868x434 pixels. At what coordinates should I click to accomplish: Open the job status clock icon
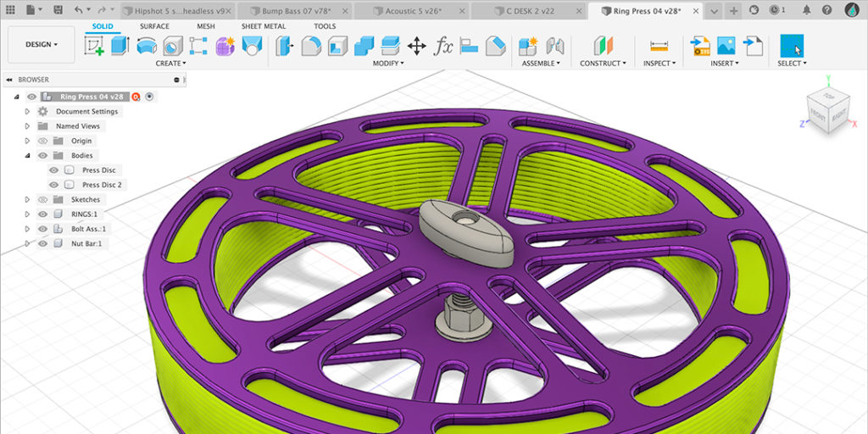776,10
